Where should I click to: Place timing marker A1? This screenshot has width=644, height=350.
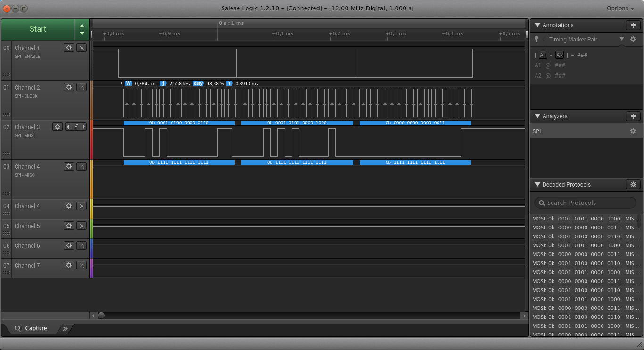click(543, 55)
